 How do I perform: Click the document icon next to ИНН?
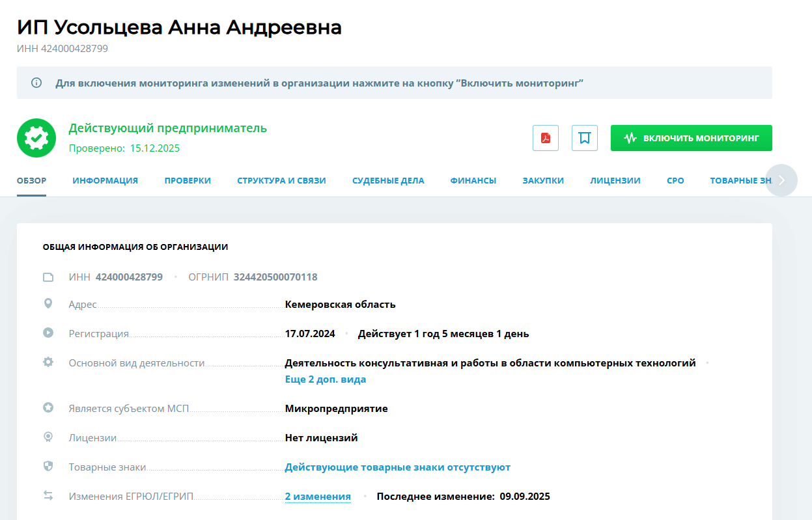pos(48,276)
